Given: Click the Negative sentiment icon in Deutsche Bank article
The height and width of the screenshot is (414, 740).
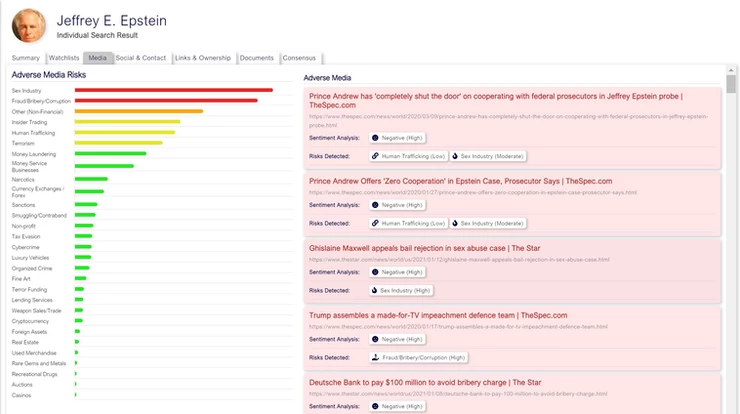Looking at the screenshot, I should (376, 406).
